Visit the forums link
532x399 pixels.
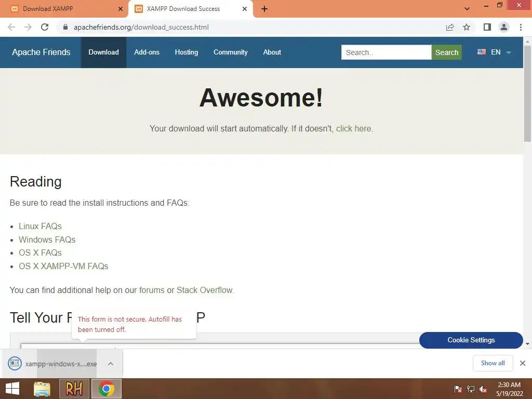pos(152,290)
